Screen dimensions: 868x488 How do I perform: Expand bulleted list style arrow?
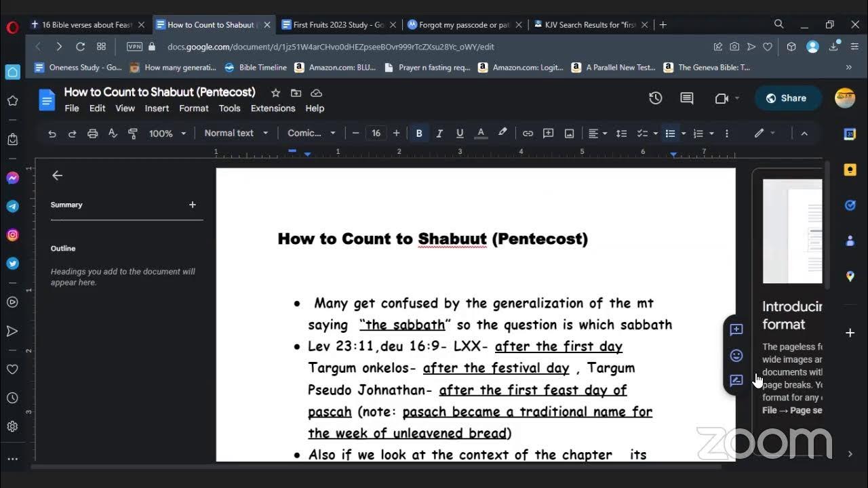684,134
